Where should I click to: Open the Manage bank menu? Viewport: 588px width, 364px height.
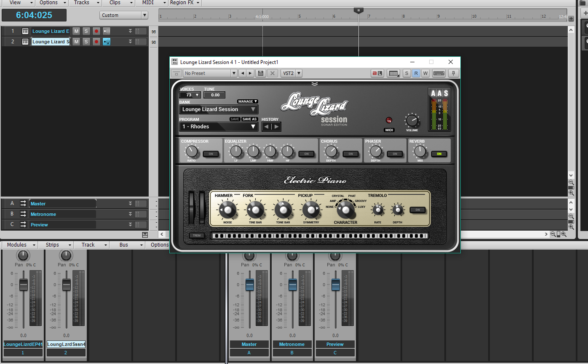247,101
